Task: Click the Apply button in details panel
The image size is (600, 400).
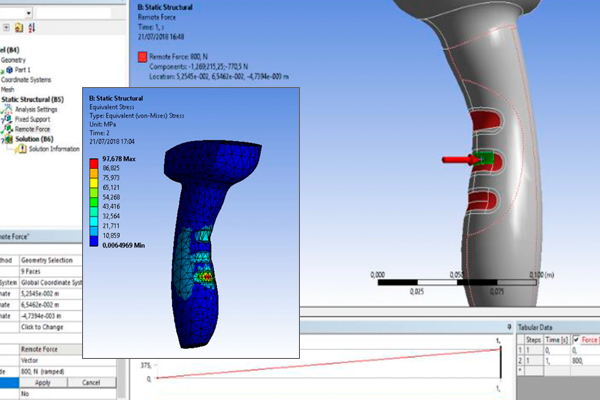Action: click(x=43, y=382)
